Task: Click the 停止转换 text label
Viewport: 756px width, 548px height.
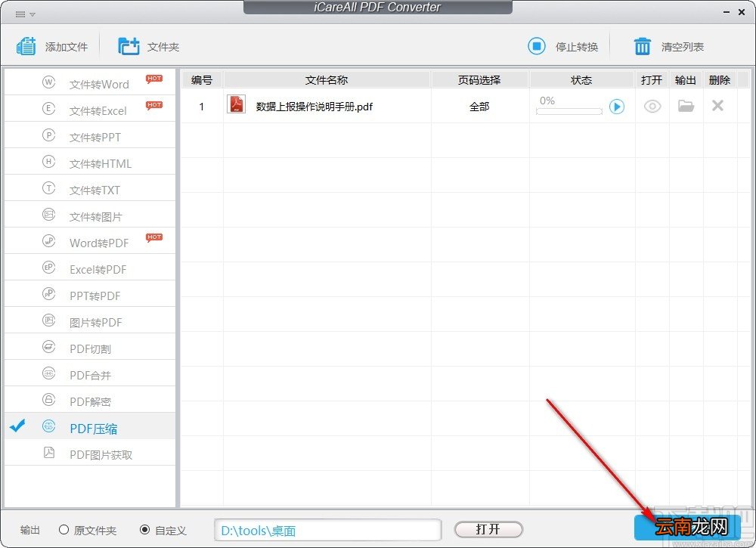Action: click(x=577, y=47)
